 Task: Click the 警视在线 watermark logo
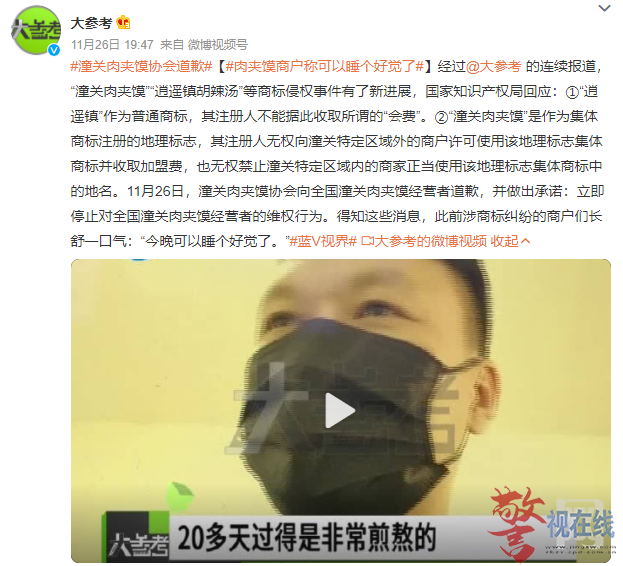coord(552,523)
